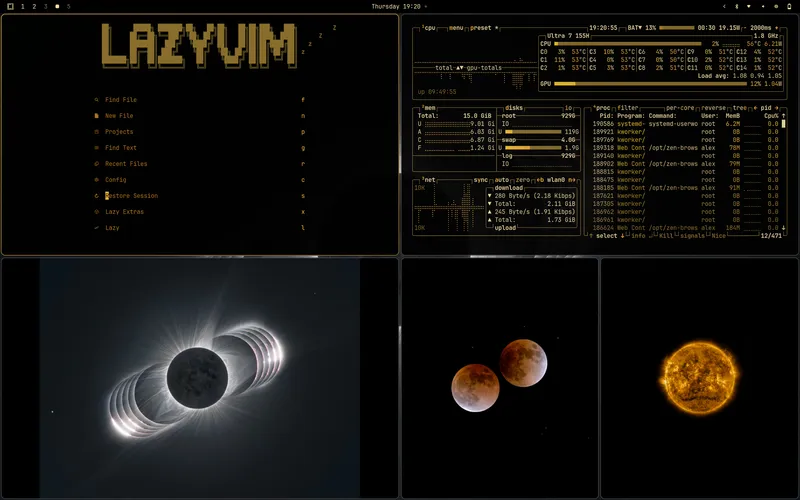Switch to workspace 1 in top bar
Image resolution: width=800 pixels, height=500 pixels.
(22, 7)
